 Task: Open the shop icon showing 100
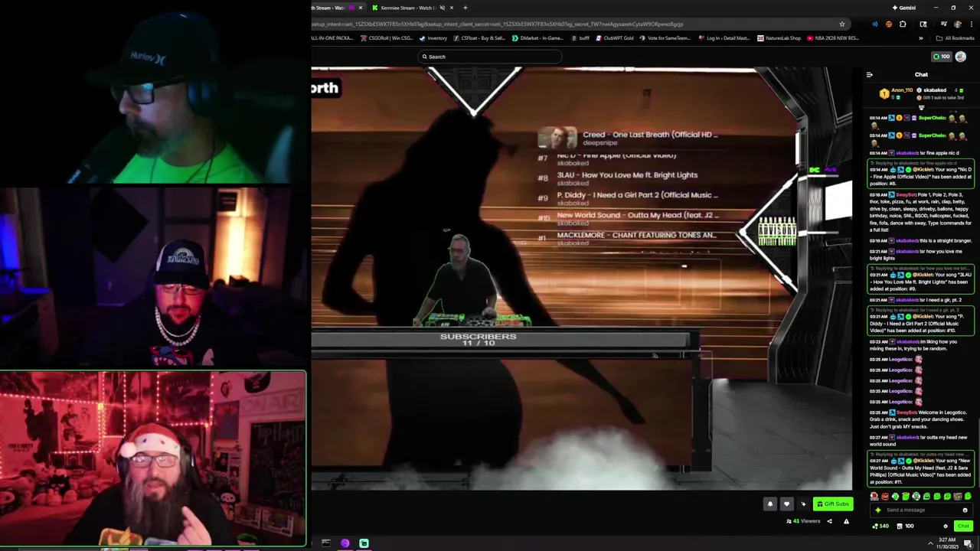coord(905,526)
